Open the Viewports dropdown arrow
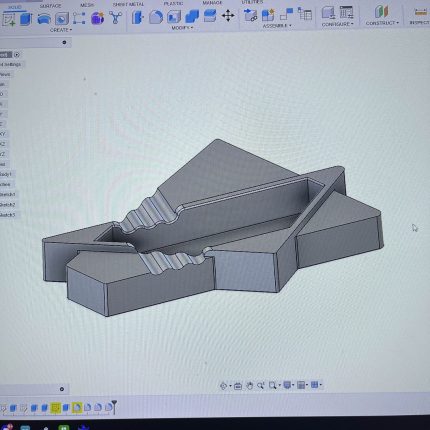The image size is (430, 430). click(320, 385)
